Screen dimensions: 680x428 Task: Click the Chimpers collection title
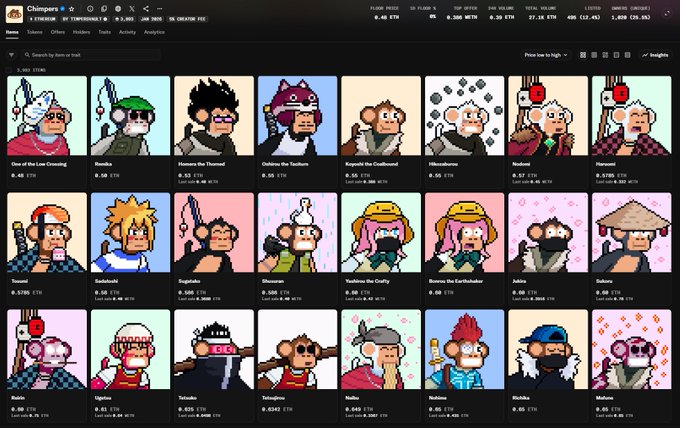point(42,9)
